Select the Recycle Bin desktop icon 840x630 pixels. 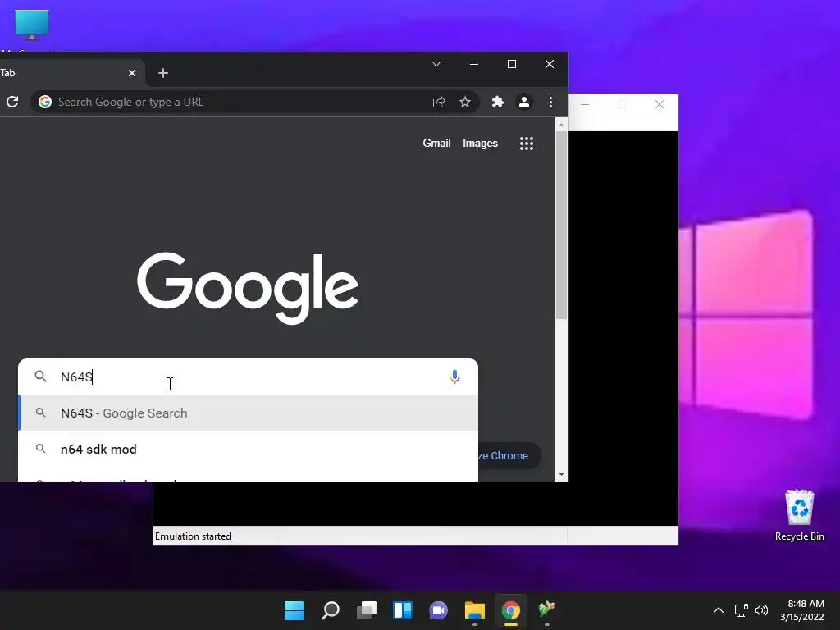tap(799, 515)
